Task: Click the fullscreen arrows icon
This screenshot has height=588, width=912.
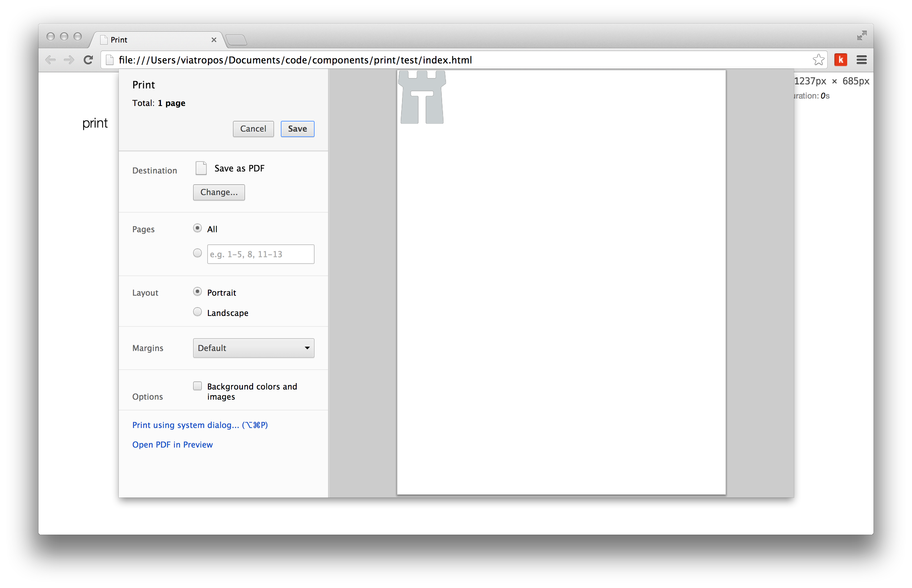Action: pyautogui.click(x=862, y=35)
